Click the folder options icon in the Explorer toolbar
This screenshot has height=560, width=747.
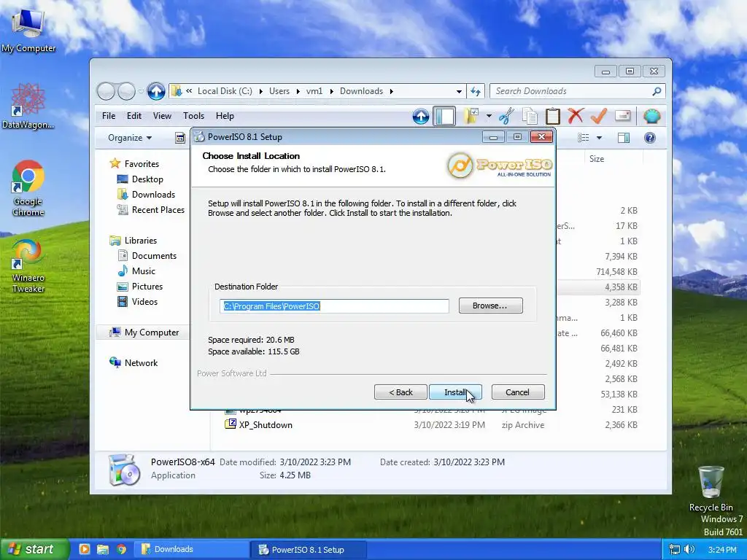pyautogui.click(x=472, y=116)
